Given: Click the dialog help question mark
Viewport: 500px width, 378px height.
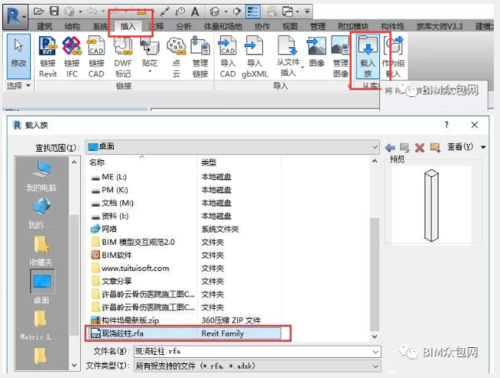Looking at the screenshot, I should point(446,125).
